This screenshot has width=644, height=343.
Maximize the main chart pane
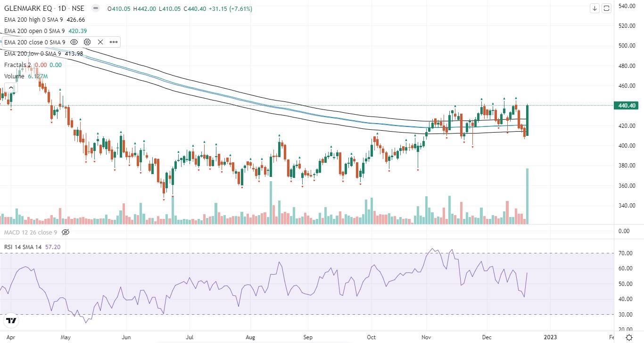click(x=606, y=8)
